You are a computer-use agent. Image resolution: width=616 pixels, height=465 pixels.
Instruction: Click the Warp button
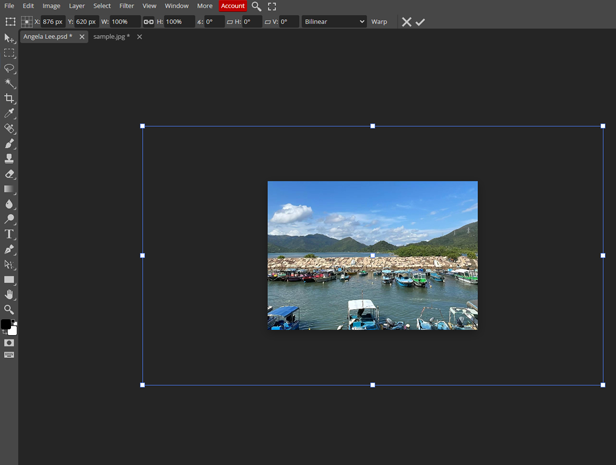click(x=379, y=21)
